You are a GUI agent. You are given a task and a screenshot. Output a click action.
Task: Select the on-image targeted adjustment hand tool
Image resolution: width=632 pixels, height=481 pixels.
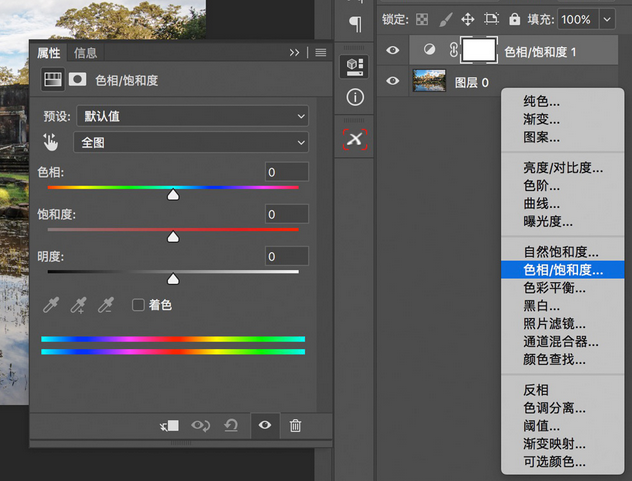pyautogui.click(x=51, y=142)
